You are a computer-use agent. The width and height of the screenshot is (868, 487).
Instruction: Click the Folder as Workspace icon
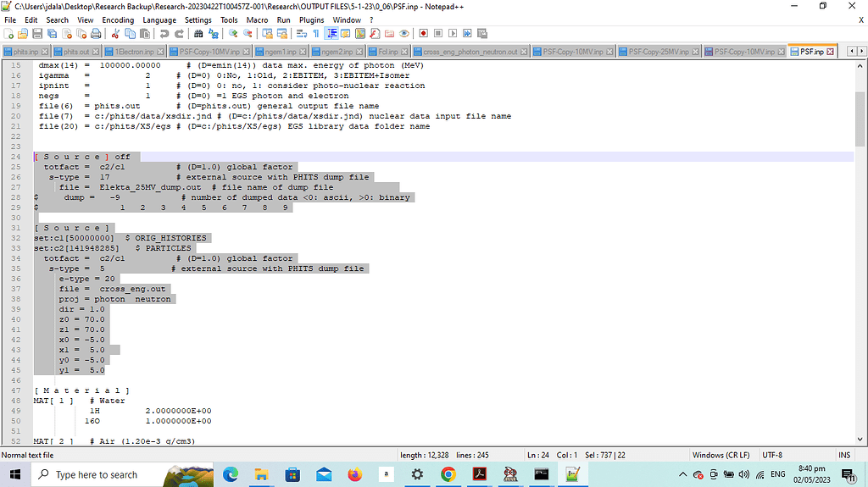click(390, 34)
